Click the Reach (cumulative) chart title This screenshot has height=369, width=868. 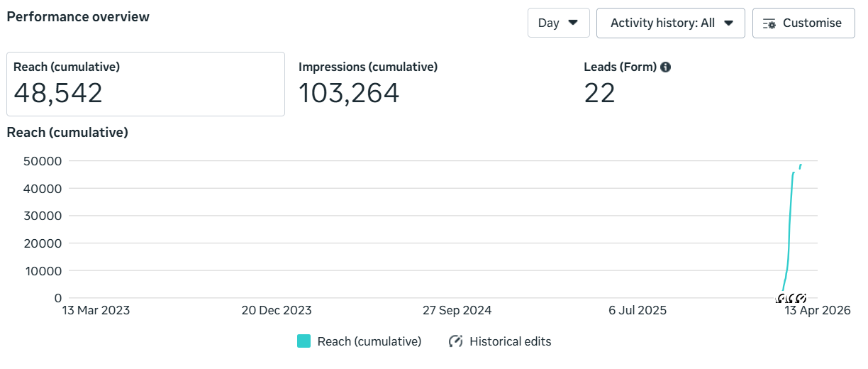(67, 133)
